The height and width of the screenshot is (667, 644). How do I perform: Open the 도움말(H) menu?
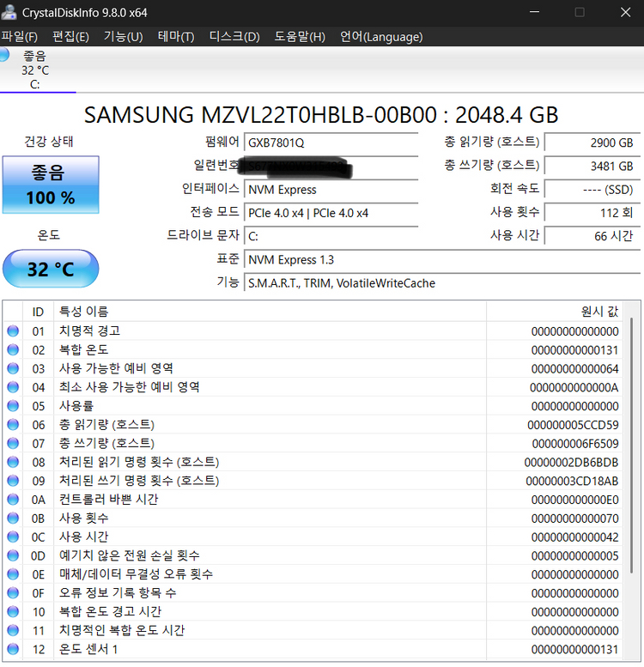(x=300, y=37)
